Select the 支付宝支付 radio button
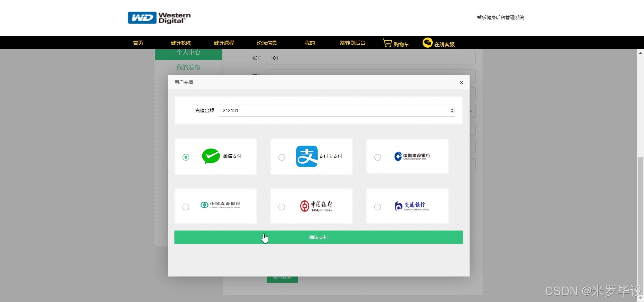Image resolution: width=644 pixels, height=302 pixels. pos(282,157)
